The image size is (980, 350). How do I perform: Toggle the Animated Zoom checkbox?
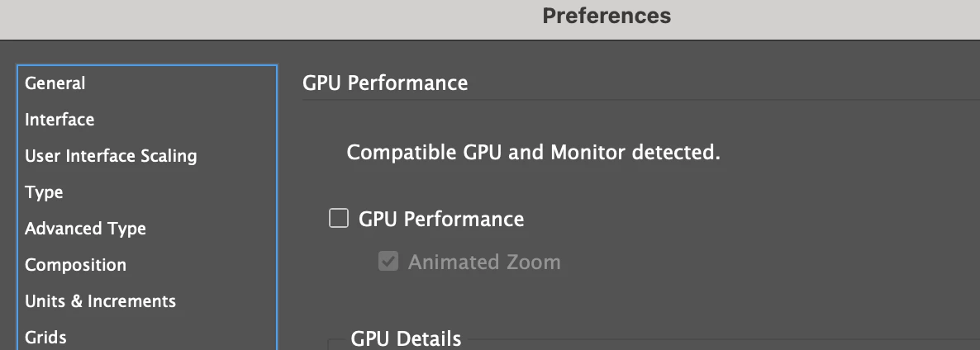tap(388, 262)
